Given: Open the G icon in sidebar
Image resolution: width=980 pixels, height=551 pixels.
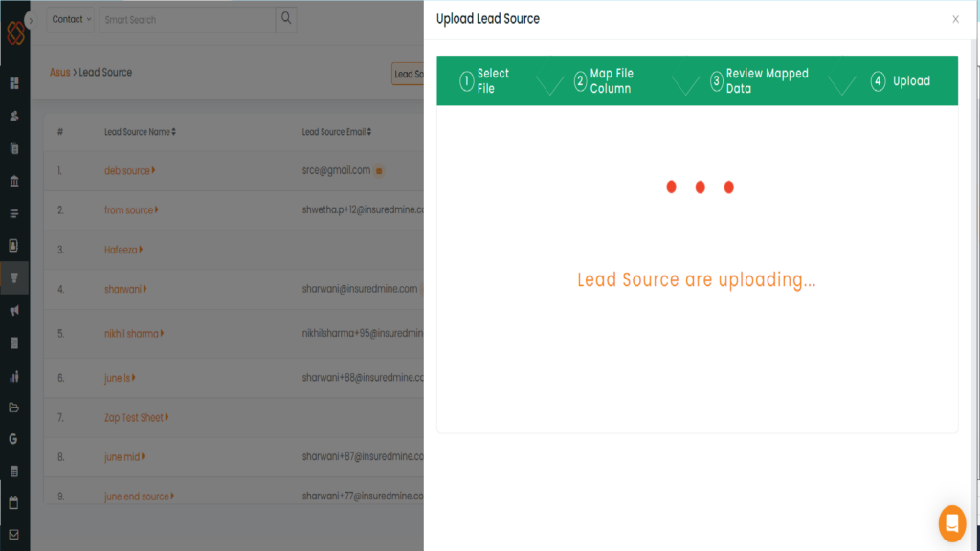Looking at the screenshot, I should 13,439.
